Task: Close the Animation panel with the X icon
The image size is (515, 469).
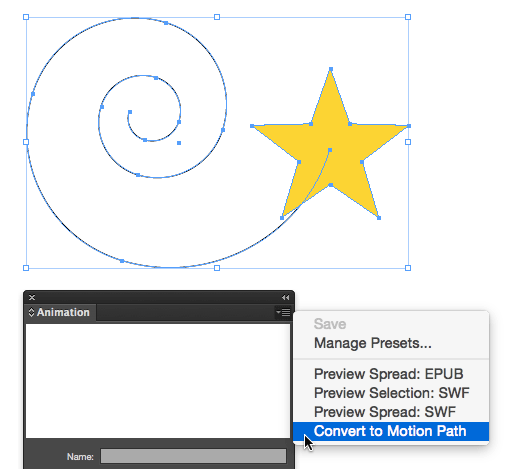Action: click(32, 297)
